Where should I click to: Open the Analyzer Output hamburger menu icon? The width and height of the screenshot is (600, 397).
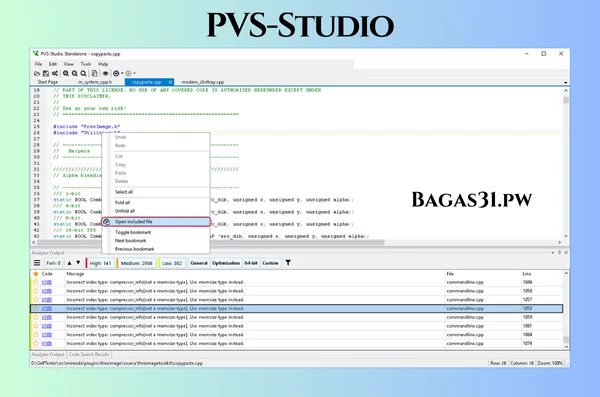(37, 263)
